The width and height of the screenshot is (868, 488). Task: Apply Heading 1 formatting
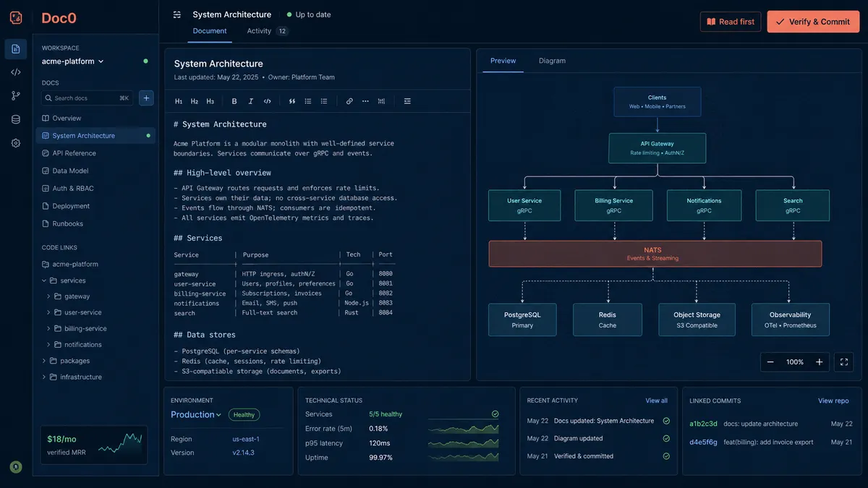179,101
